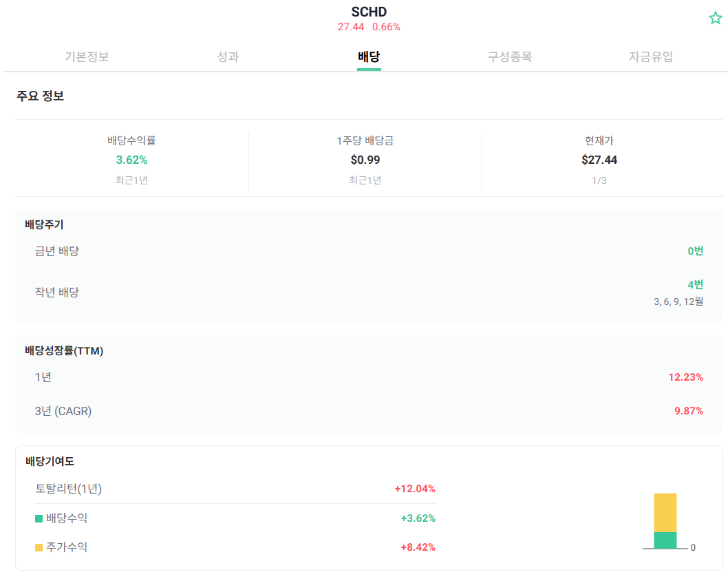Click the 작년 배당 row label
The image size is (728, 581).
pos(57,292)
